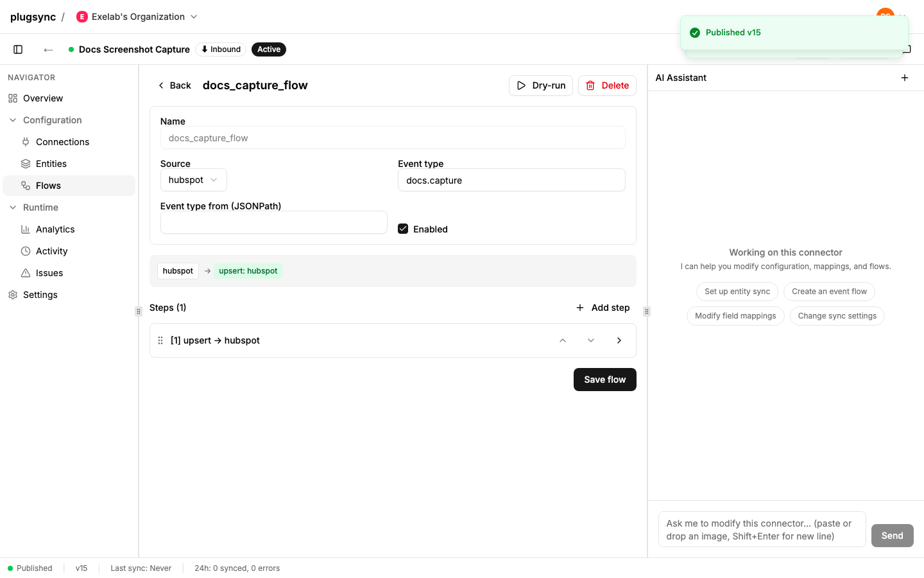Image resolution: width=924 pixels, height=578 pixels.
Task: Open Exelab's Organization switcher
Action: click(x=137, y=17)
